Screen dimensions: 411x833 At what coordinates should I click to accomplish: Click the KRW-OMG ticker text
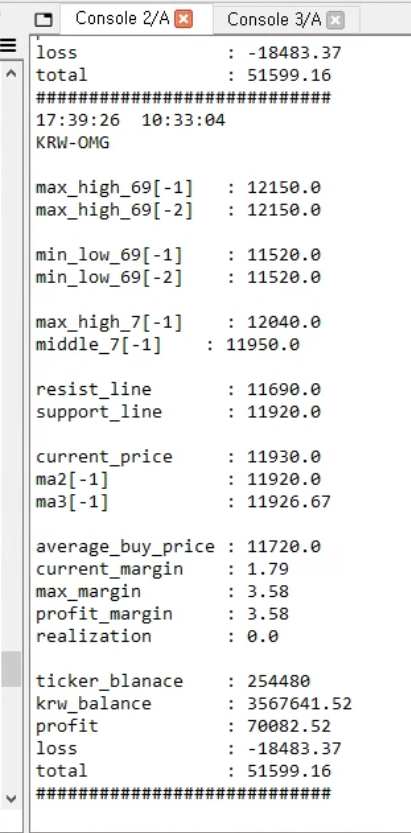(72, 142)
